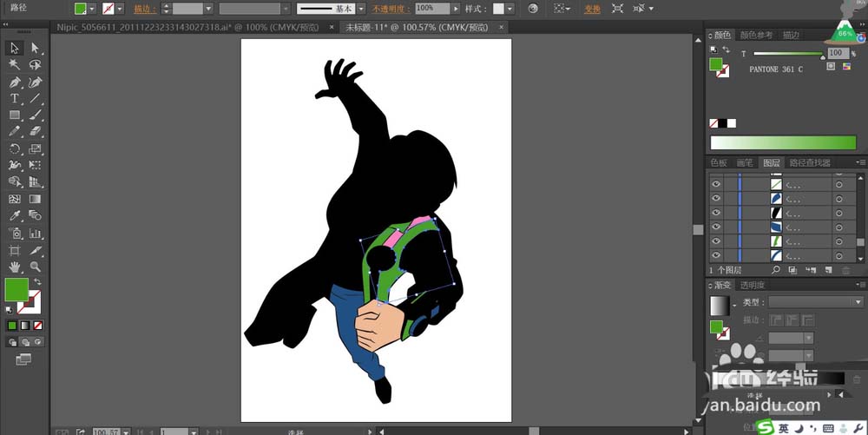Click the create new layer icon
Viewport: 868px width, 435px height.
click(x=828, y=269)
